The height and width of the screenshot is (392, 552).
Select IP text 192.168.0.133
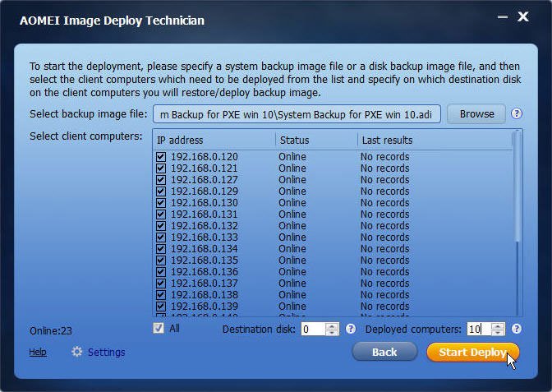pyautogui.click(x=205, y=238)
